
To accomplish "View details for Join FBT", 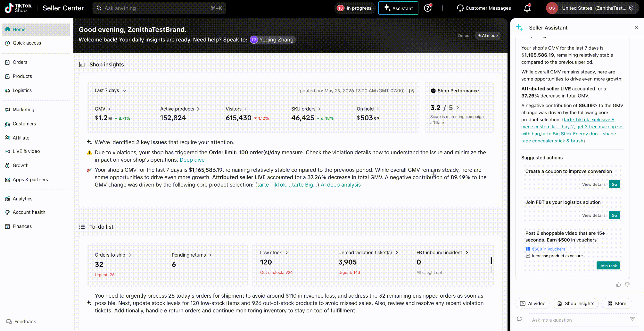I will tap(594, 216).
